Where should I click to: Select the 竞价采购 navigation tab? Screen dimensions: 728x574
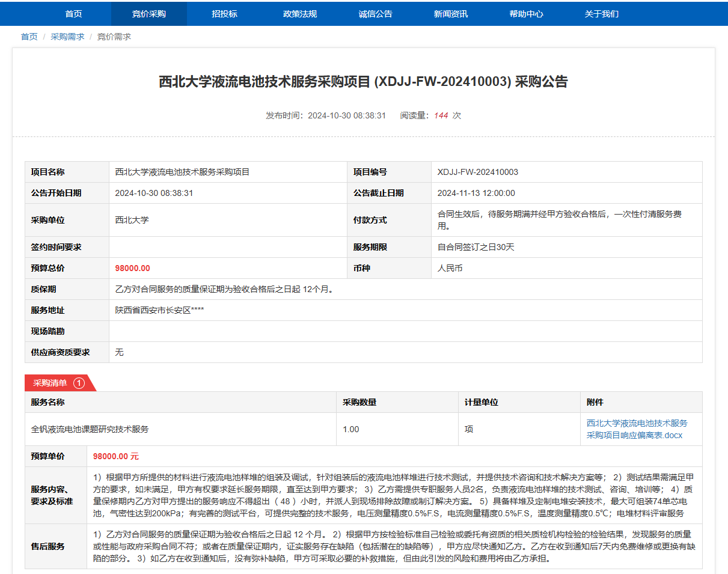pos(148,14)
